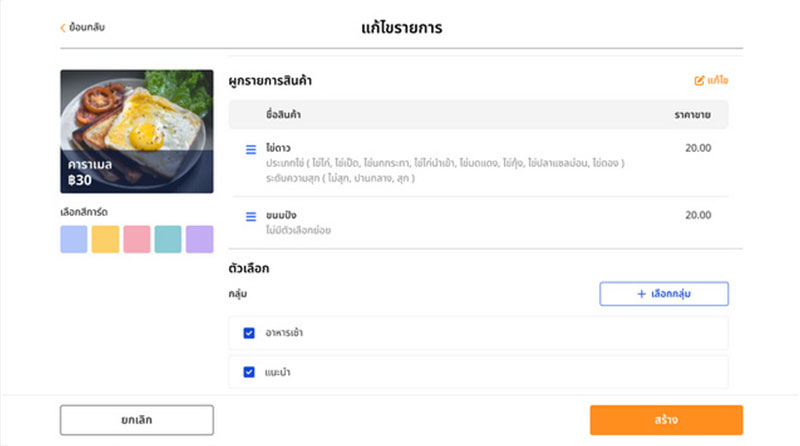Go back via ย้อนกลับ link
The width and height of the screenshot is (800, 446).
84,27
